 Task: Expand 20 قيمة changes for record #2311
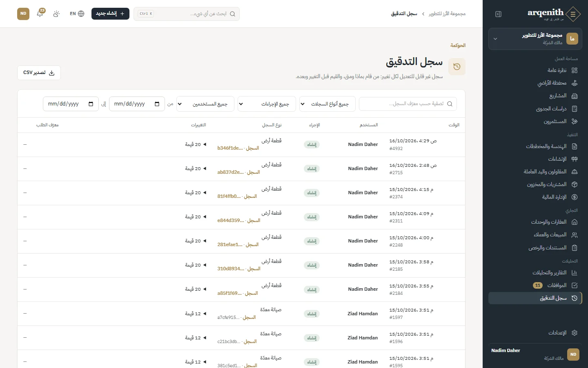click(196, 217)
